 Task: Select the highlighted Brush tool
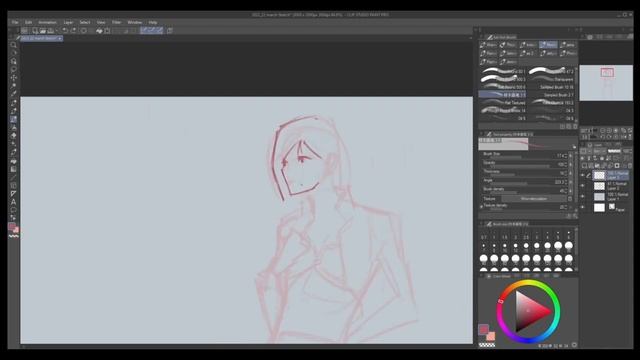(13, 119)
